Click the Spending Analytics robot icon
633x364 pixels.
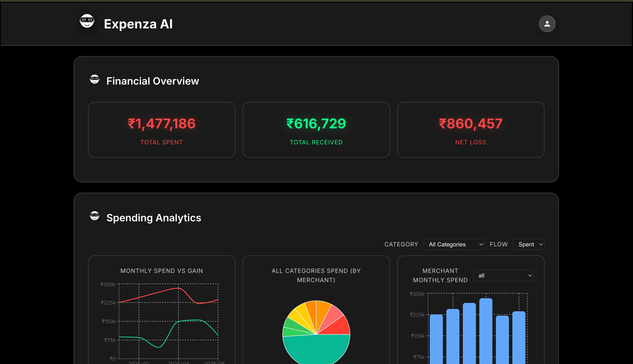(95, 215)
